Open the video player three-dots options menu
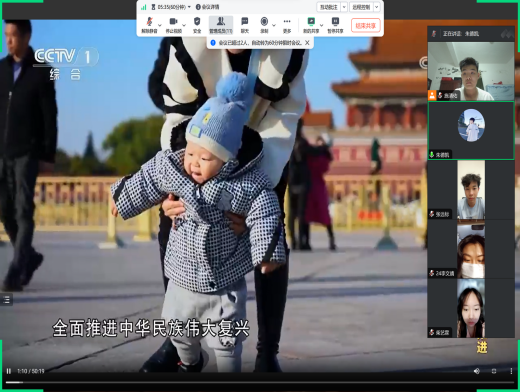The image size is (520, 392). click(511, 371)
